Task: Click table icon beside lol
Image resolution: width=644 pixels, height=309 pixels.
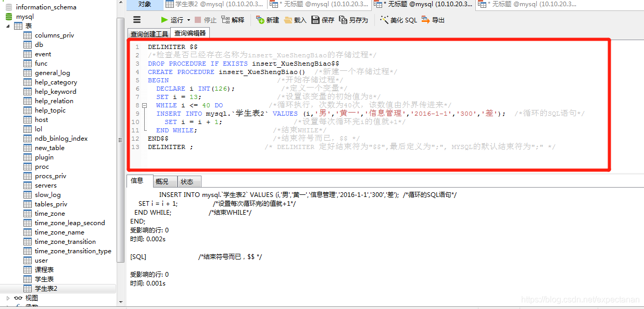Action: coord(28,129)
